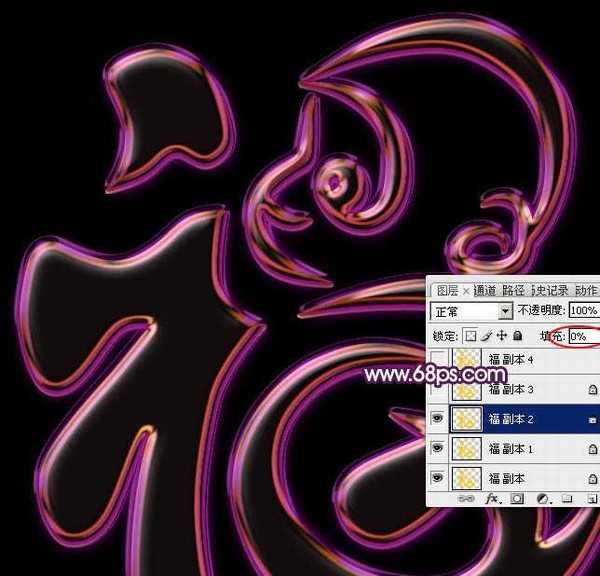Viewport: 600px width, 576px height.
Task: Click the 不透明度 100% field
Action: point(583,312)
